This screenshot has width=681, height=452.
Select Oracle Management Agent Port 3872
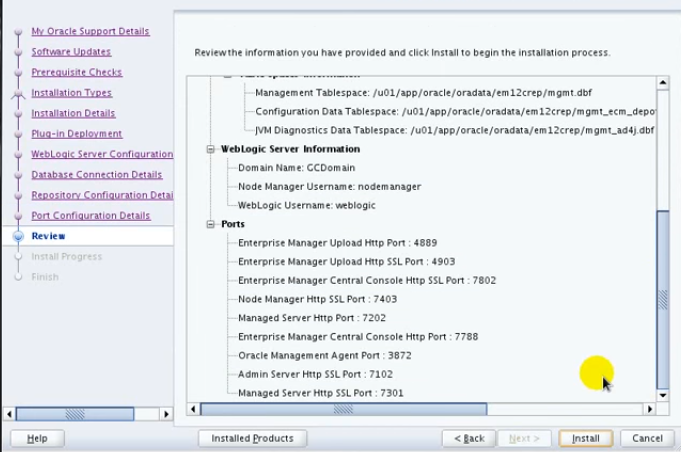(x=324, y=356)
